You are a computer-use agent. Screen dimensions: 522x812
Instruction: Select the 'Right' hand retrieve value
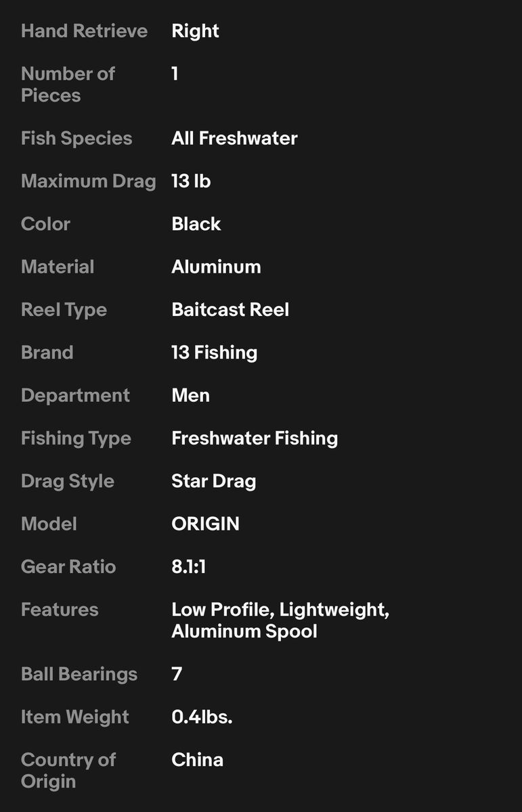(x=195, y=31)
